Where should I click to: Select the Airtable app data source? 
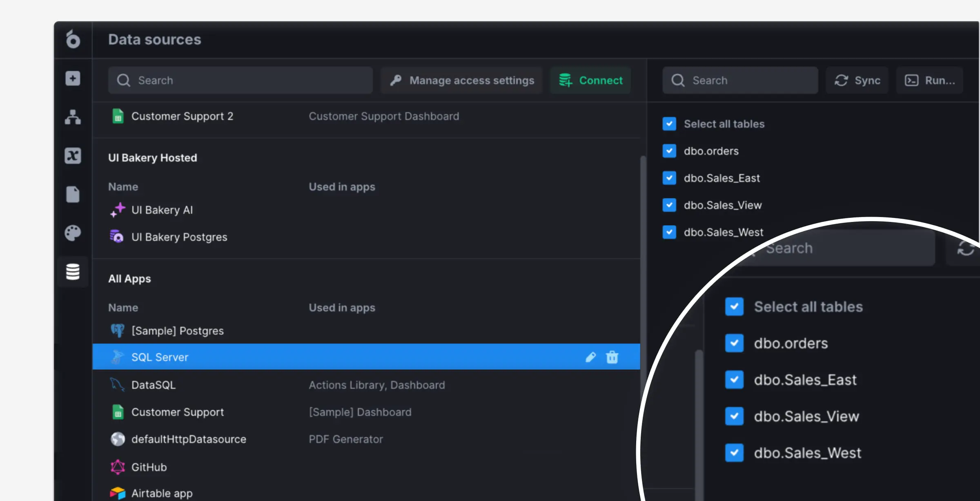tap(366, 493)
